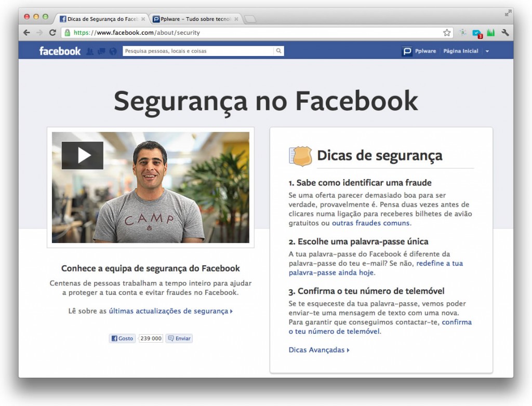The width and height of the screenshot is (532, 406).
Task: Open the outras fraudes comuns link
Action: [371, 223]
